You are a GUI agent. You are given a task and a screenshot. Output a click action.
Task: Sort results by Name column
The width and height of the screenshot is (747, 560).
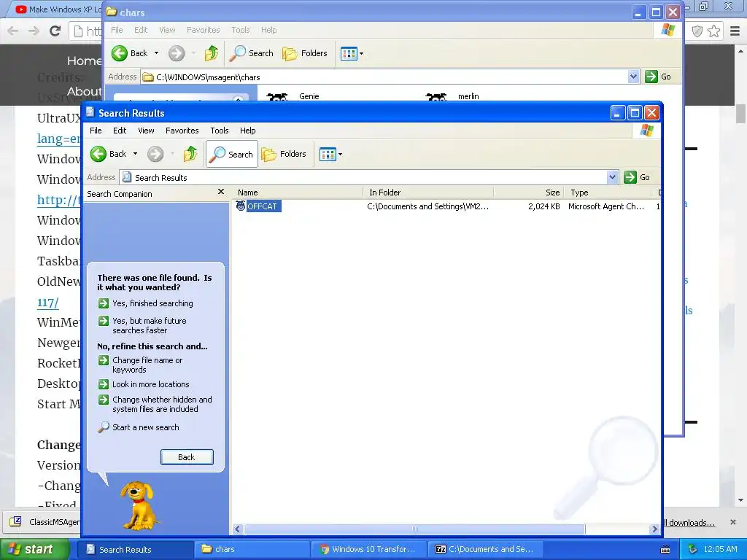(298, 192)
